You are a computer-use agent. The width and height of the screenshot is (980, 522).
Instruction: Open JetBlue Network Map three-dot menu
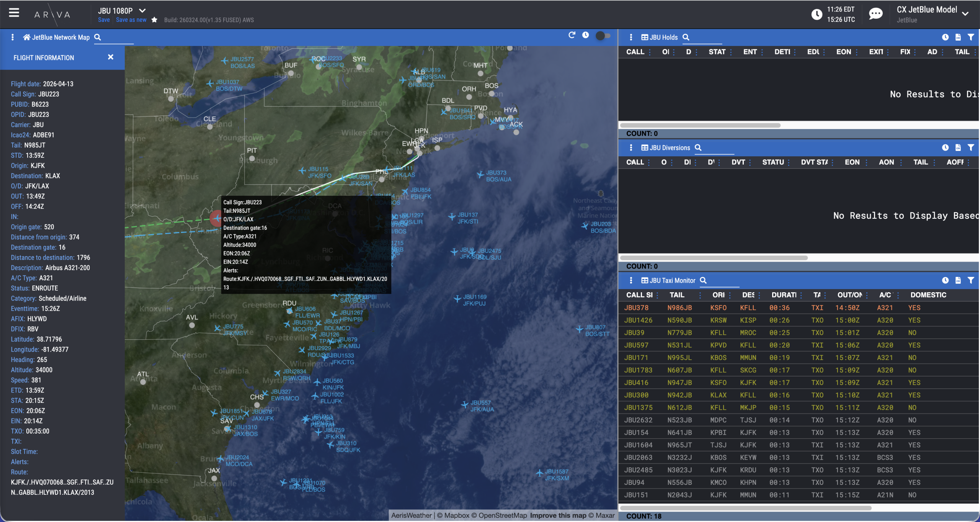pyautogui.click(x=13, y=37)
